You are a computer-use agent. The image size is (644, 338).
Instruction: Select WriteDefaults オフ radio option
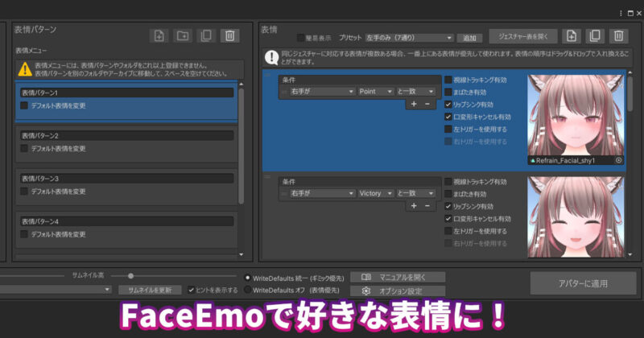[x=247, y=290]
